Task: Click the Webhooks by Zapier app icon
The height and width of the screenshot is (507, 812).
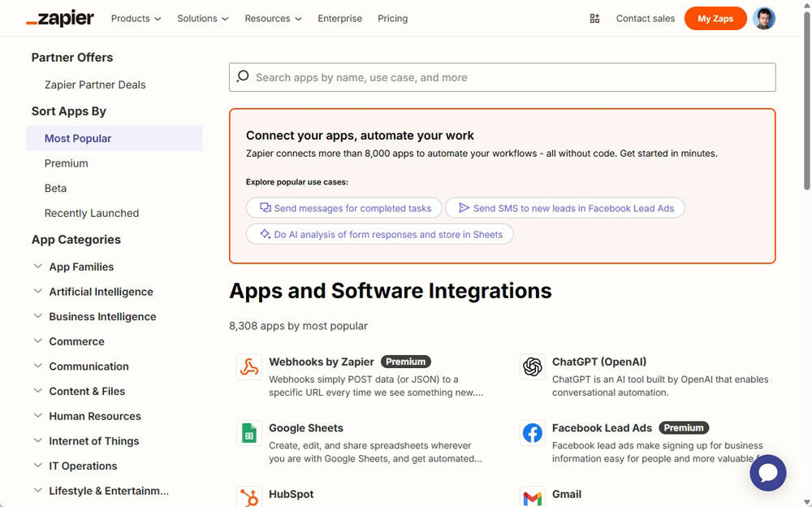Action: (x=249, y=367)
